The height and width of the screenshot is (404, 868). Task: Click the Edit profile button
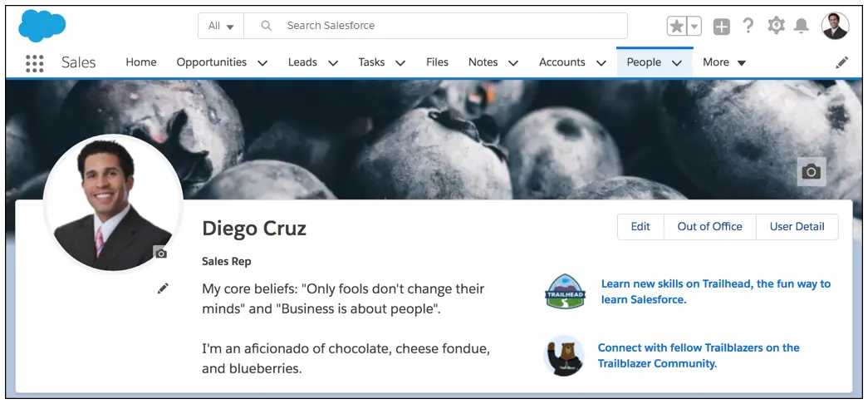point(640,227)
